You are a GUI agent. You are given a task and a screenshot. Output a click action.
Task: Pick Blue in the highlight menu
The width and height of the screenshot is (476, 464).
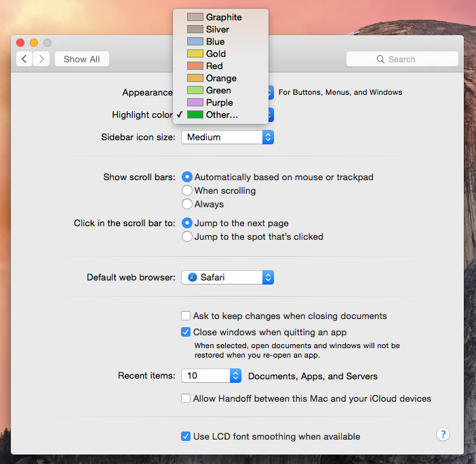click(220, 41)
